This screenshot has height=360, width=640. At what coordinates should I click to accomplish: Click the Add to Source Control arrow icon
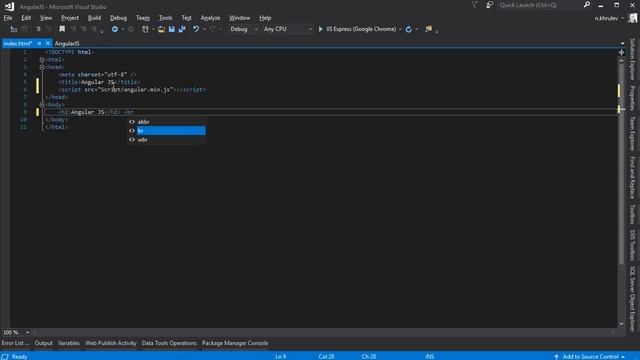point(556,356)
